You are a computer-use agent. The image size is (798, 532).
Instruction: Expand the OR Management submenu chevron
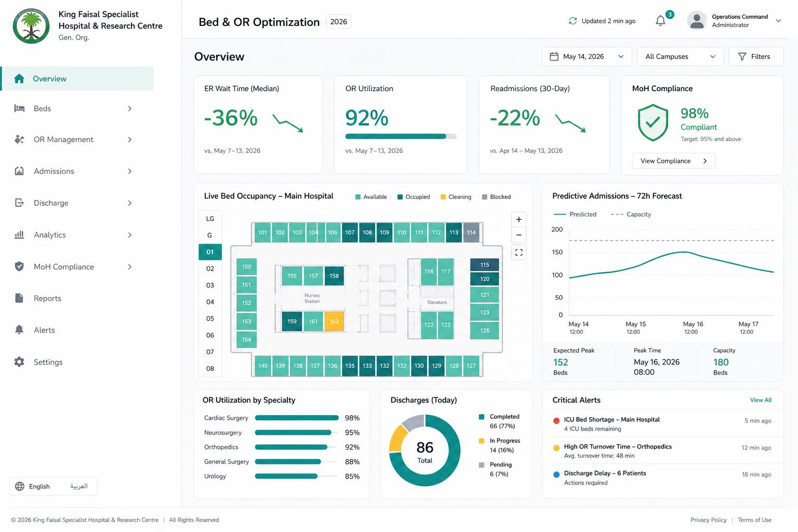click(x=130, y=139)
